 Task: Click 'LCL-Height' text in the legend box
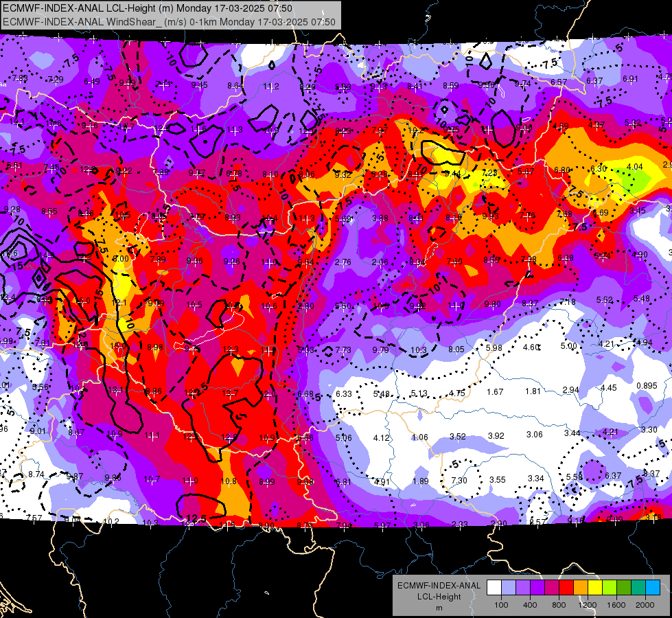tap(439, 597)
